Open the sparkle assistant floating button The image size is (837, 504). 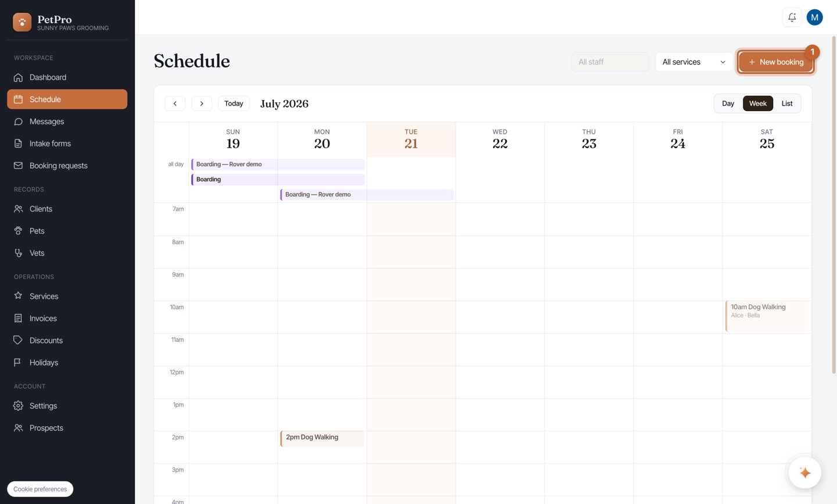804,473
